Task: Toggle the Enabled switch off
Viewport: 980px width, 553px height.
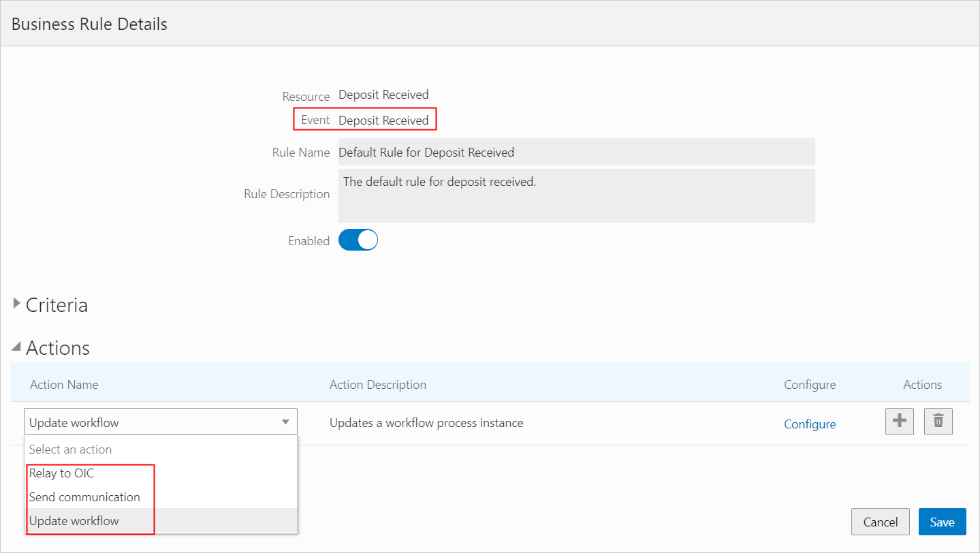Action: pyautogui.click(x=358, y=240)
